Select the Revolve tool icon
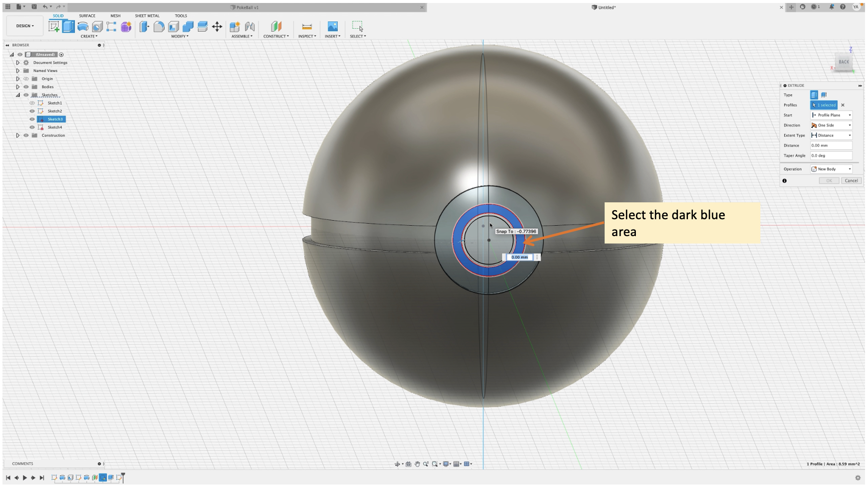Screen dimensions: 868x487 click(83, 26)
